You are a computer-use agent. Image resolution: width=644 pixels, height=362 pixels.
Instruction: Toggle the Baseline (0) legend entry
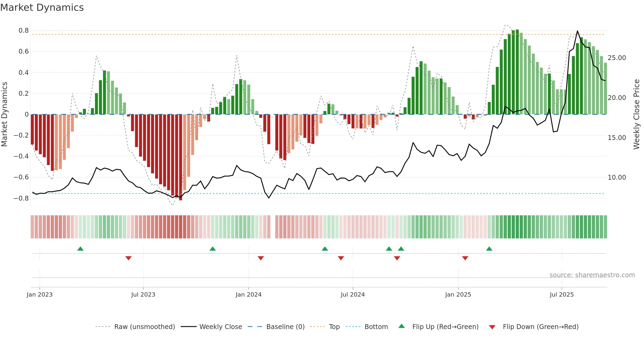pos(276,327)
